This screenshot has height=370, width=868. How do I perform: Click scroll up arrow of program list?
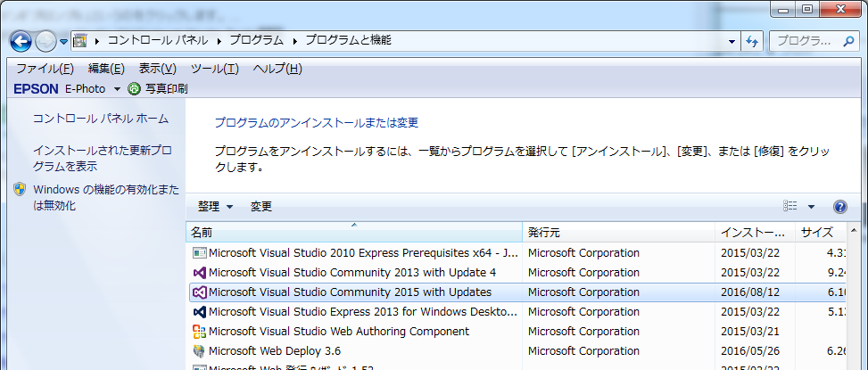tap(853, 231)
